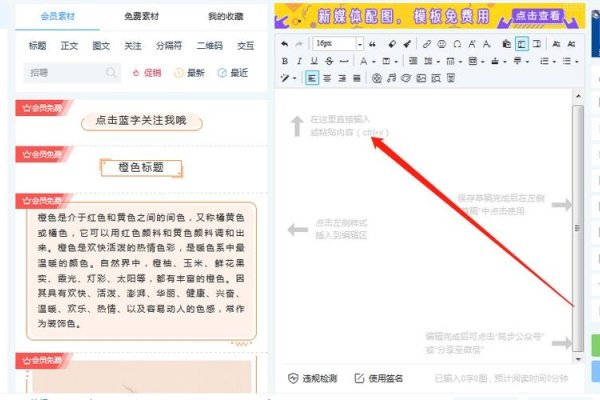Apply subscript with the lowered A icon
600x400 pixels.
tap(487, 44)
